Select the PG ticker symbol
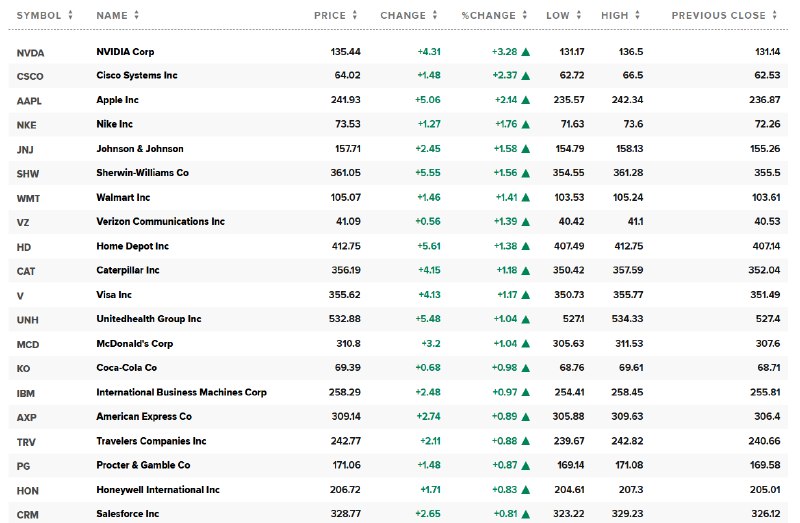 (23, 466)
